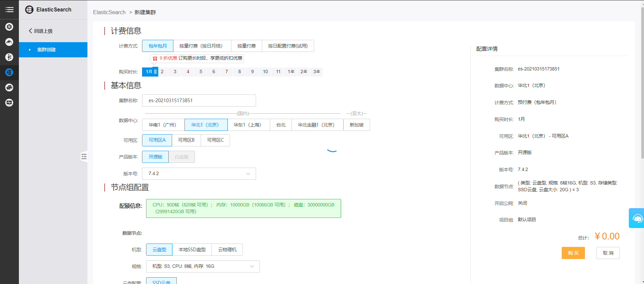
Task: Open the monitor service icon
Action: (9, 103)
